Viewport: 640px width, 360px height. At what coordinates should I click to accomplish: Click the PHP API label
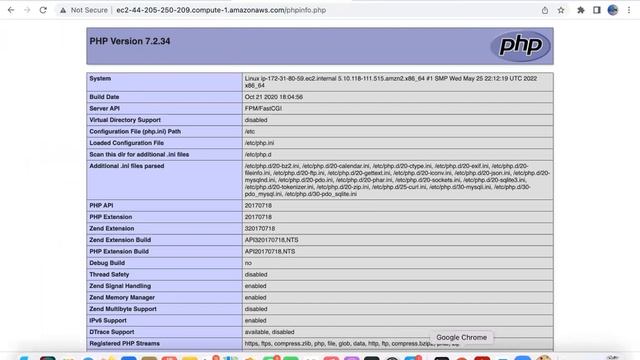[101, 205]
